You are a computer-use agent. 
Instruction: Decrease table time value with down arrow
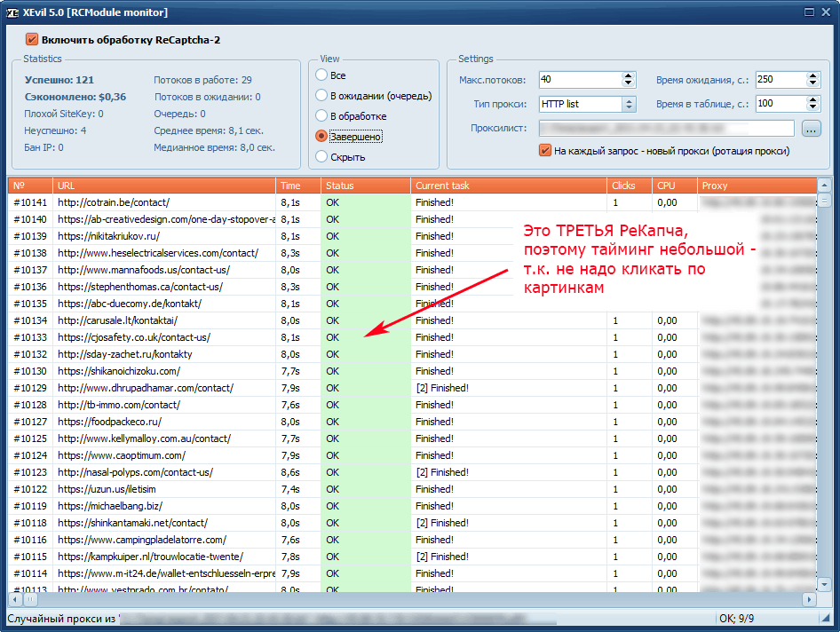pyautogui.click(x=813, y=107)
